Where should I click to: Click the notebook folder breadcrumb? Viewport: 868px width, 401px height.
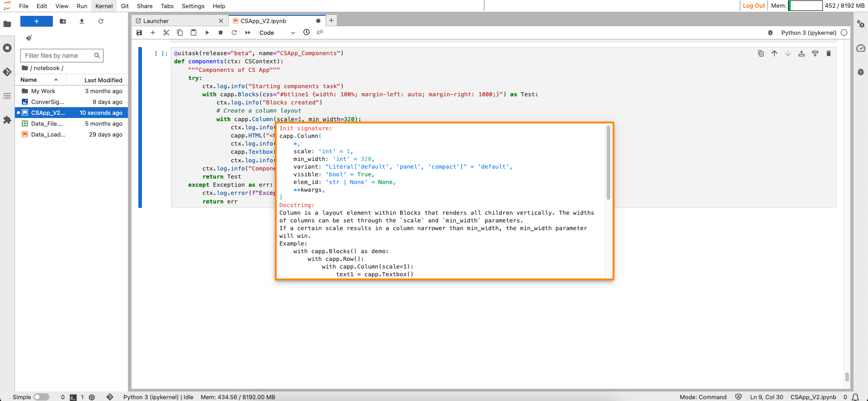[x=47, y=68]
